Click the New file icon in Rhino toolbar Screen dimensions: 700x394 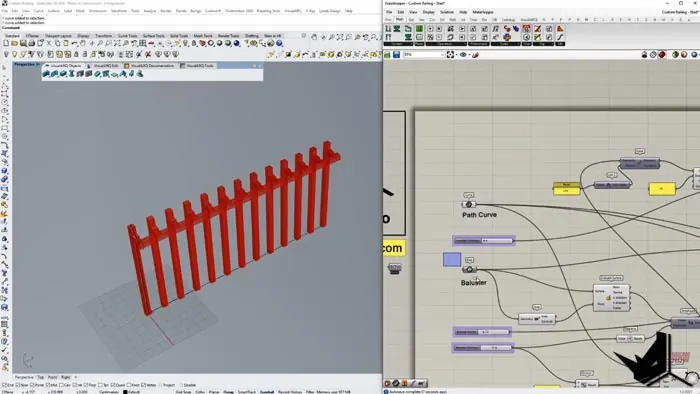tap(6, 43)
